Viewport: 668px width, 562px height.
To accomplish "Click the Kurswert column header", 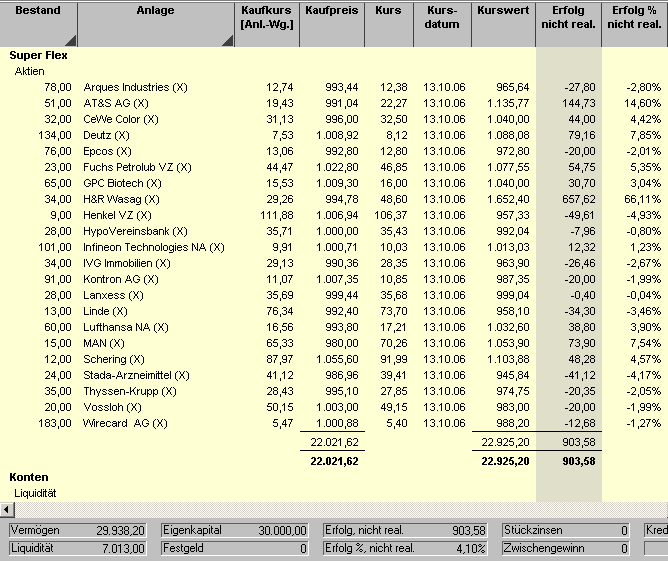I will 503,24.
